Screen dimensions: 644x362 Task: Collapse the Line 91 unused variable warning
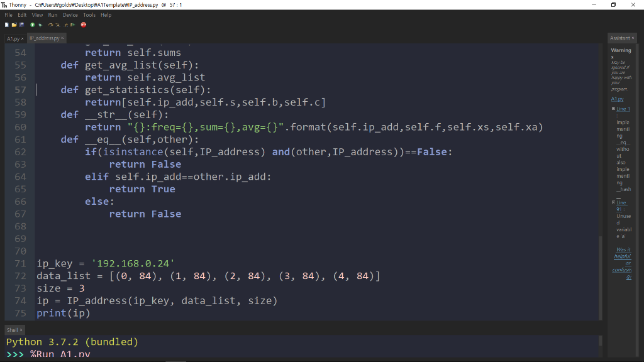coord(613,204)
